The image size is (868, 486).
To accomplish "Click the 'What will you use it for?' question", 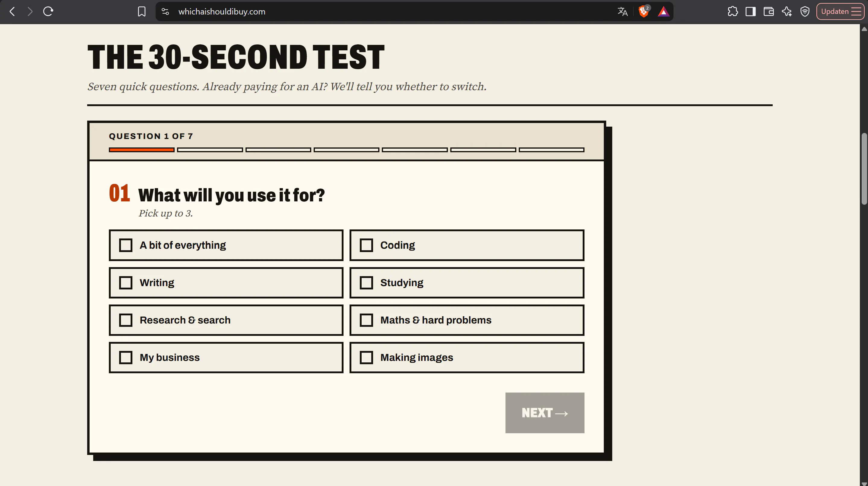I will (x=232, y=195).
